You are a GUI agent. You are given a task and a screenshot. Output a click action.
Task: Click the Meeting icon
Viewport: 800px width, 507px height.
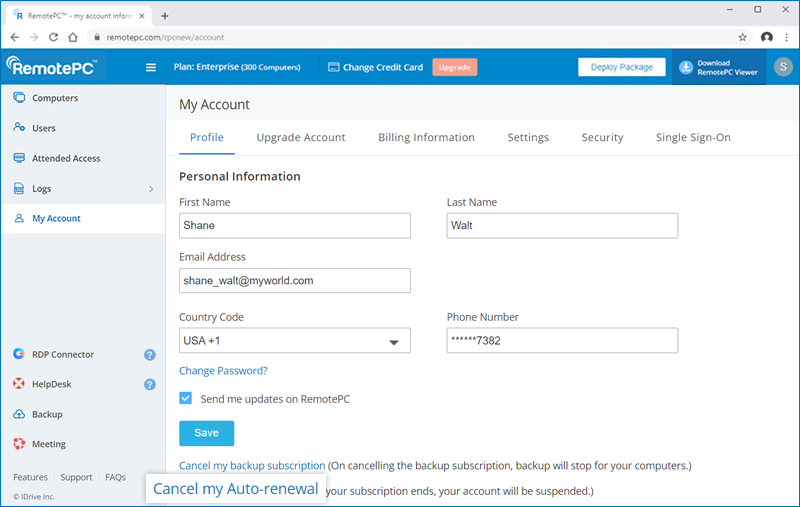[19, 444]
